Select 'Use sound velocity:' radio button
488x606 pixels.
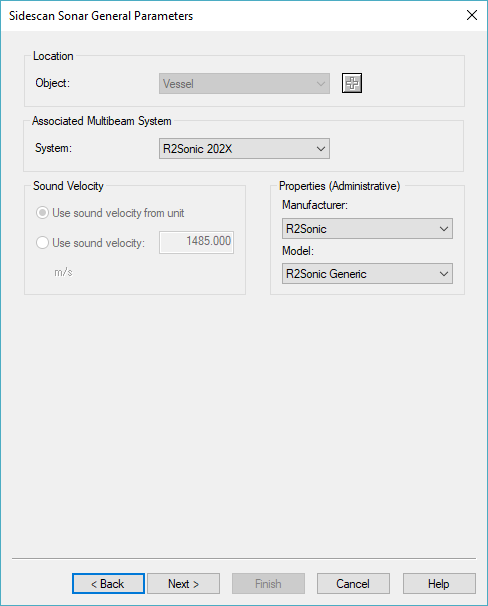click(90, 243)
